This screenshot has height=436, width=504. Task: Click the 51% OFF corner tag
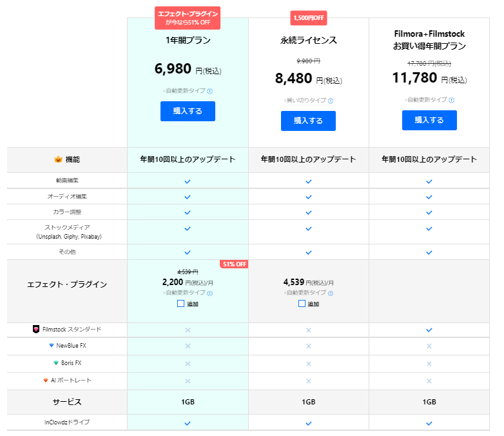point(235,264)
